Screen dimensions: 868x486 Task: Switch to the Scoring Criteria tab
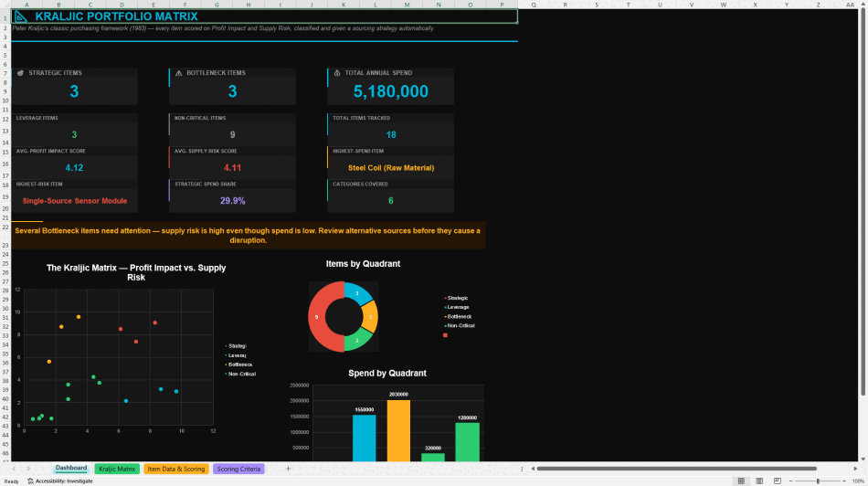pyautogui.click(x=238, y=469)
